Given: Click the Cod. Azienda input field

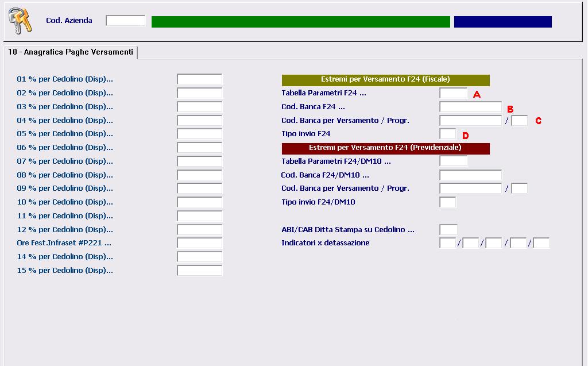Looking at the screenshot, I should point(126,21).
